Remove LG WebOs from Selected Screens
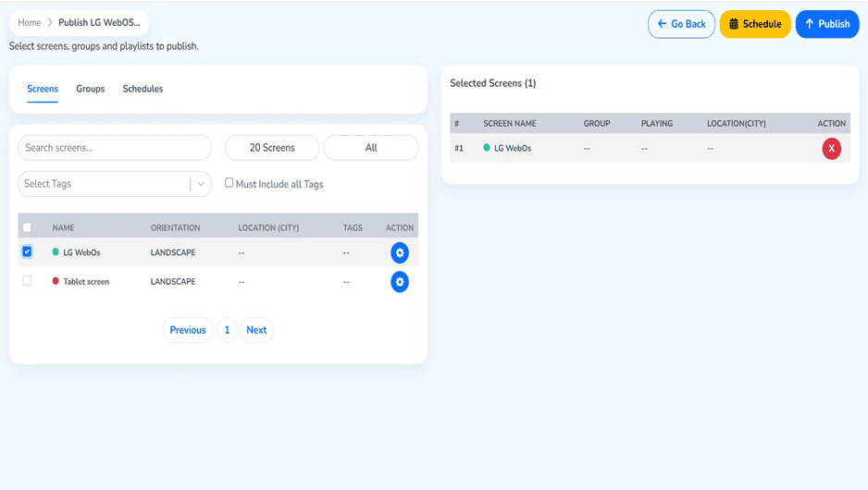This screenshot has width=868, height=490. click(x=832, y=148)
